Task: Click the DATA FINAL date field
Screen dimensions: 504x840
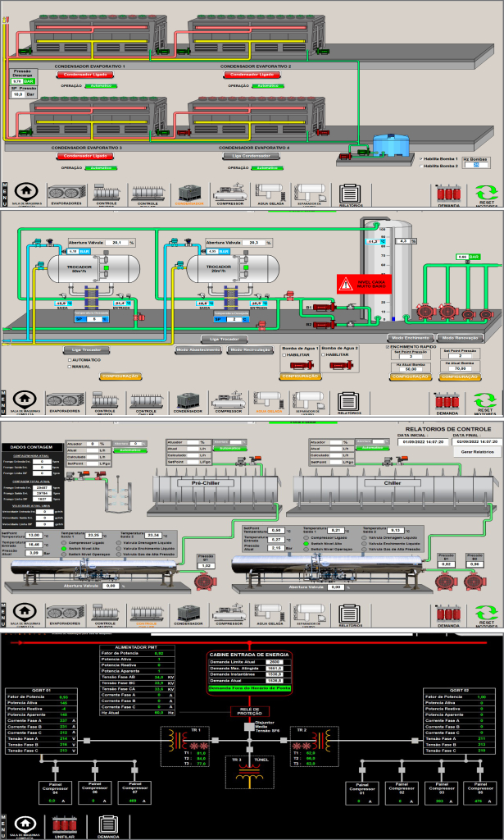Action: click(478, 442)
